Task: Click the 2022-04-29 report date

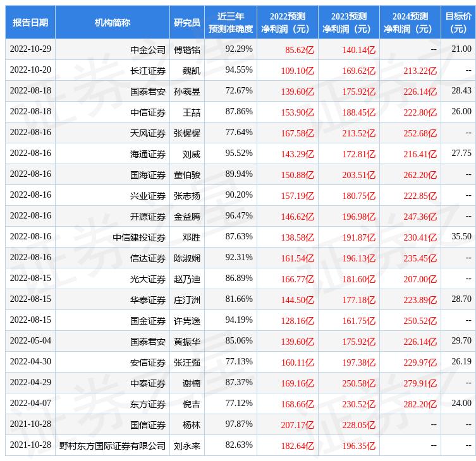Action: click(30, 383)
